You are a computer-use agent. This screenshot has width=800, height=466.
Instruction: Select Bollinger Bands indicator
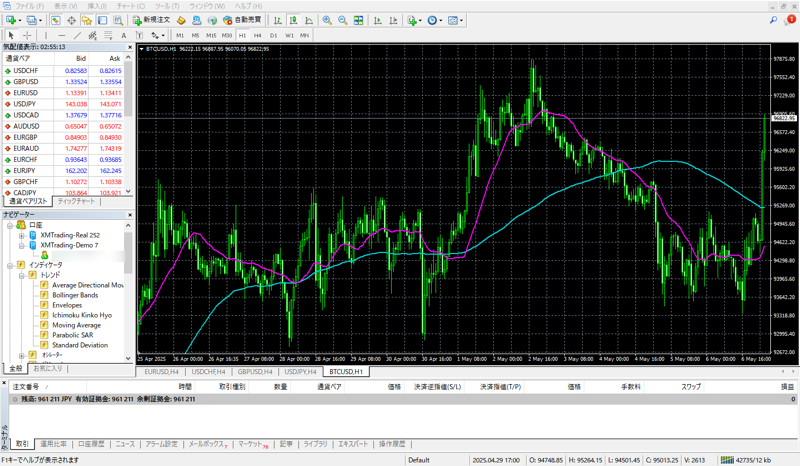click(75, 295)
